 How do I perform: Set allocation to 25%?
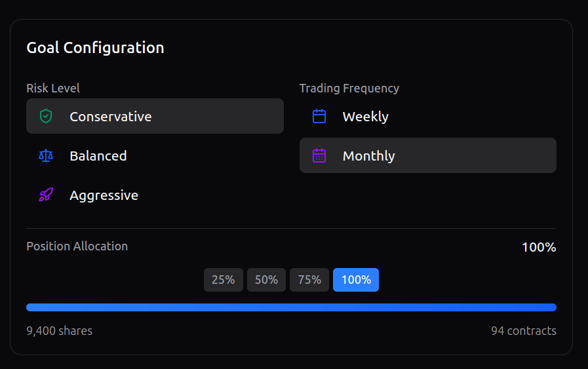(224, 280)
